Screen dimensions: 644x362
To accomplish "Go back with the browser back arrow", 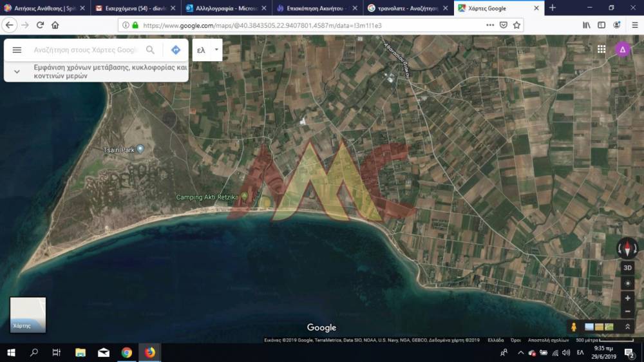I will click(9, 25).
